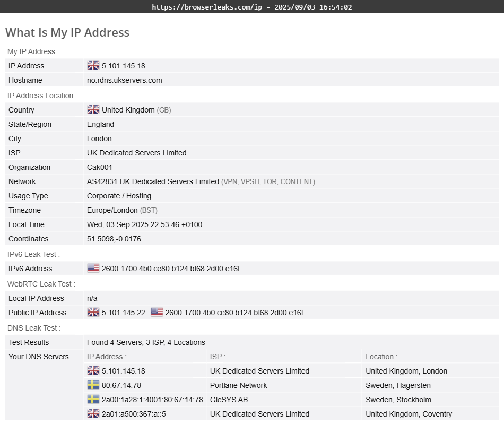
Task: Click IPv6 address in the Public IP Address row
Action: pos(234,313)
